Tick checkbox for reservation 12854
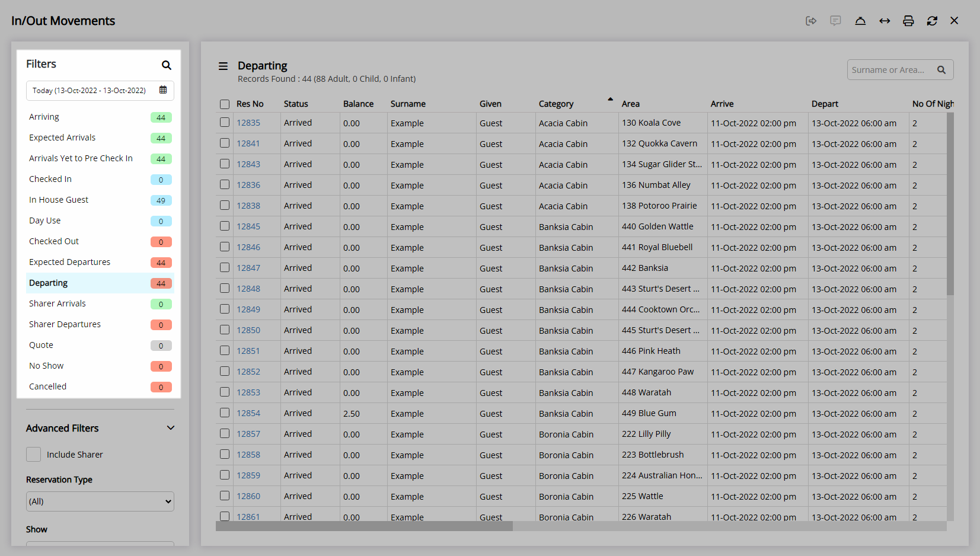 [x=225, y=413]
